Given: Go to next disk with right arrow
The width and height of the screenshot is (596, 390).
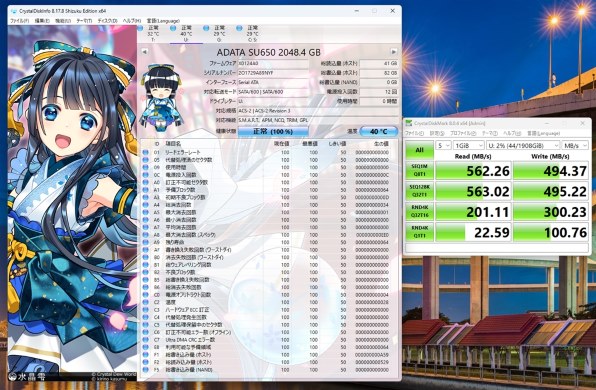Looking at the screenshot, I should click(x=394, y=52).
